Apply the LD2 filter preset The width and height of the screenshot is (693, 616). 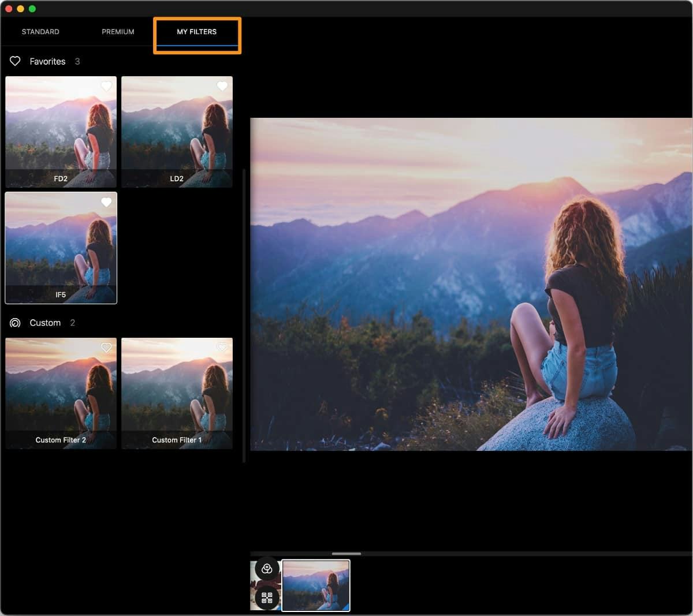pyautogui.click(x=177, y=139)
